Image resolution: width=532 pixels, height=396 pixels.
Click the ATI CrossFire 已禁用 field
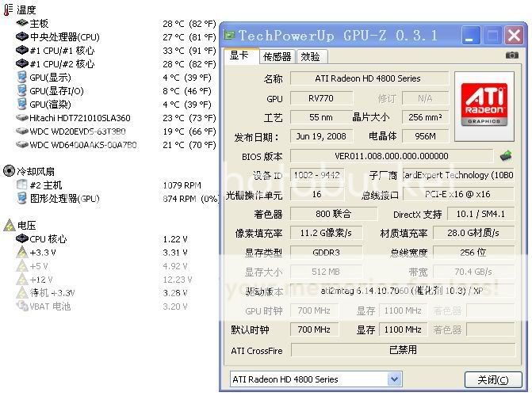coord(403,350)
